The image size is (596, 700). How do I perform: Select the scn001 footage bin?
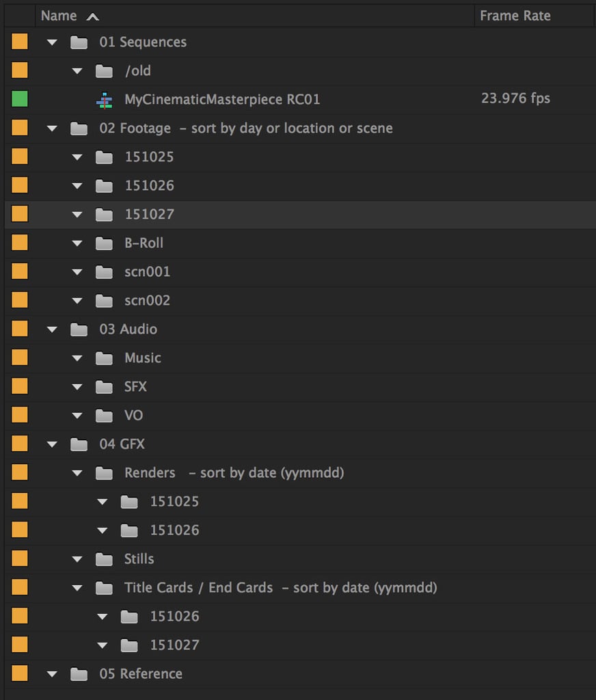pyautogui.click(x=147, y=272)
